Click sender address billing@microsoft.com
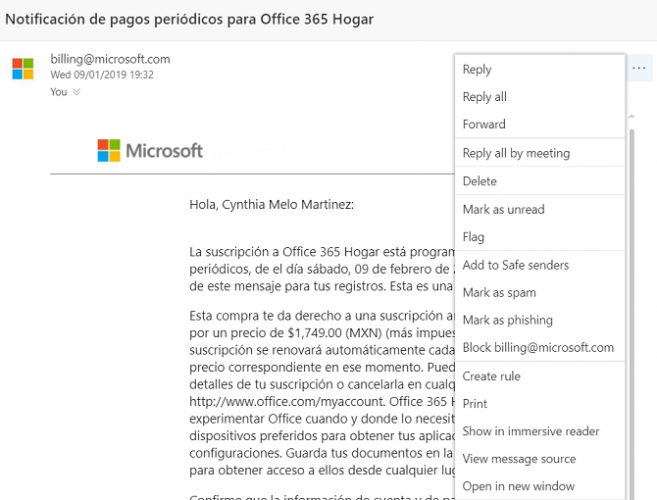Viewport: 657px width, 500px height. [x=110, y=59]
